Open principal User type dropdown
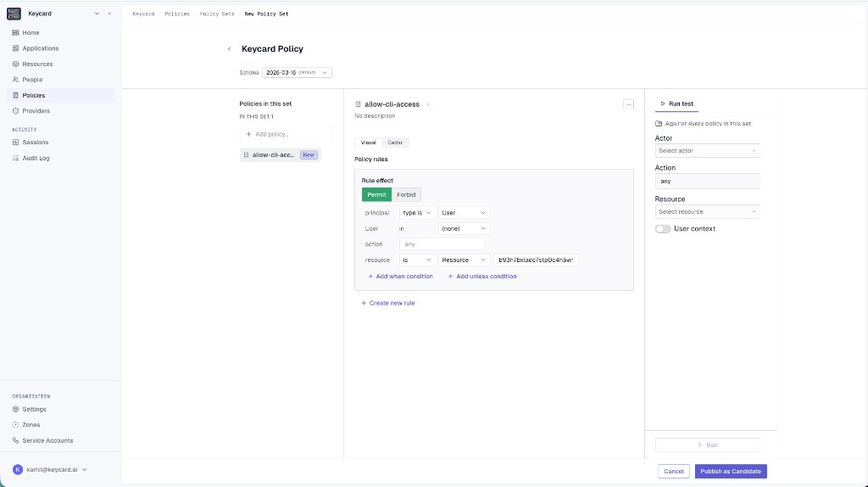This screenshot has height=487, width=868. coord(464,213)
